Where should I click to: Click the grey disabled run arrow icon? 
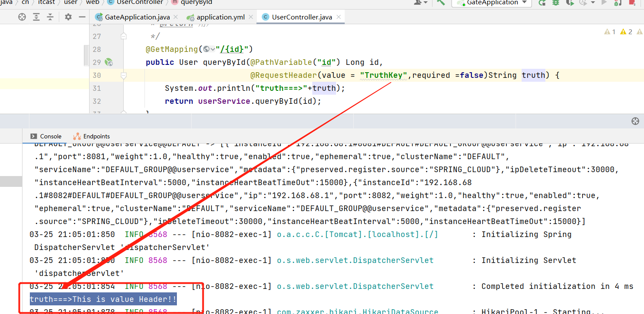coord(604,3)
